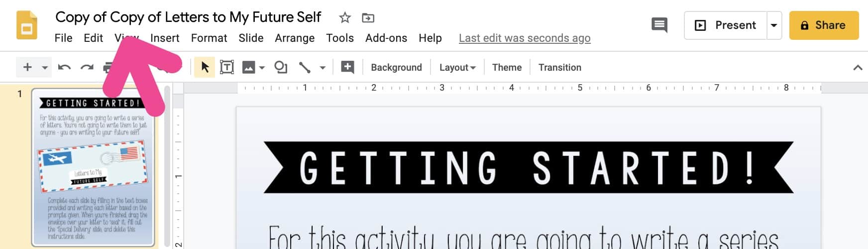868x249 pixels.
Task: Expand the new slide layout arrow
Action: 44,67
